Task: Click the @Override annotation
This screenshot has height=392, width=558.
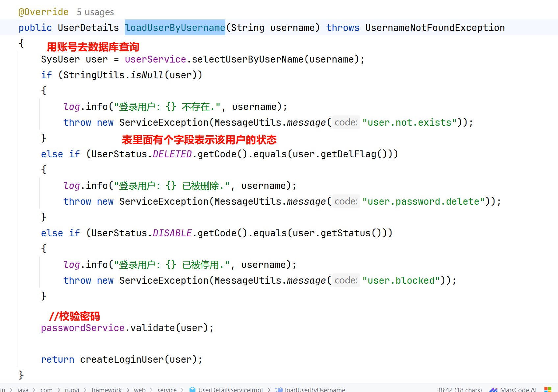Action: pyautogui.click(x=43, y=12)
